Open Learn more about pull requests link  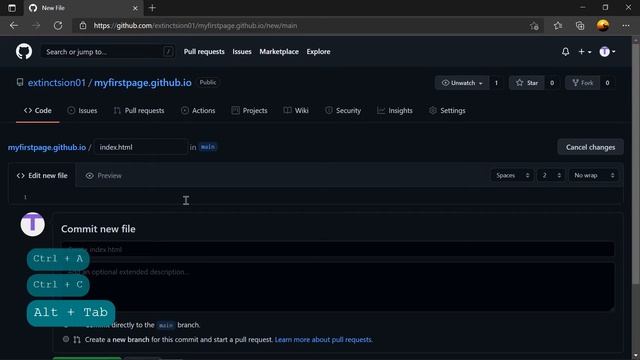pos(324,340)
